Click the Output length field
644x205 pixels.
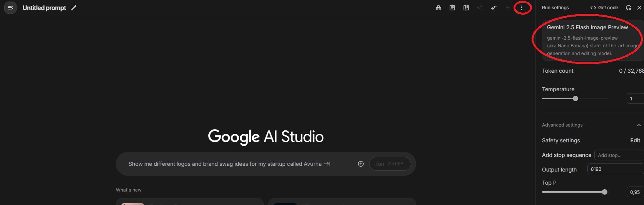pos(616,169)
